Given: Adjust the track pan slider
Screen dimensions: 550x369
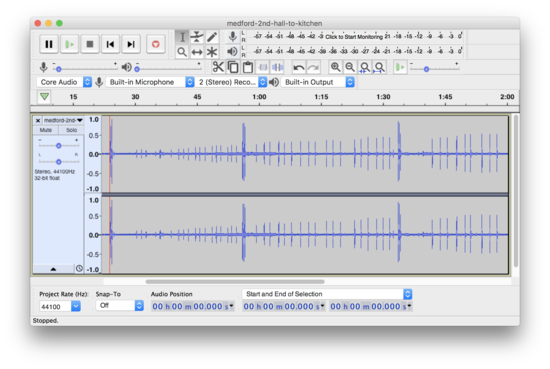Looking at the screenshot, I should (59, 161).
